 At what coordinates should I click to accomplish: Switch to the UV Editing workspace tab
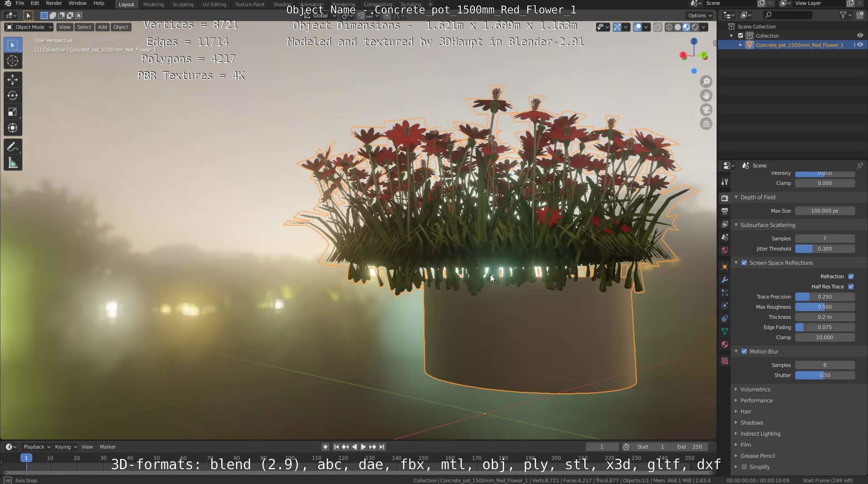pyautogui.click(x=214, y=4)
